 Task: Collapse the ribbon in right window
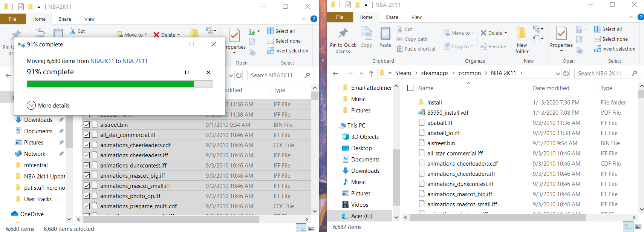(631, 17)
